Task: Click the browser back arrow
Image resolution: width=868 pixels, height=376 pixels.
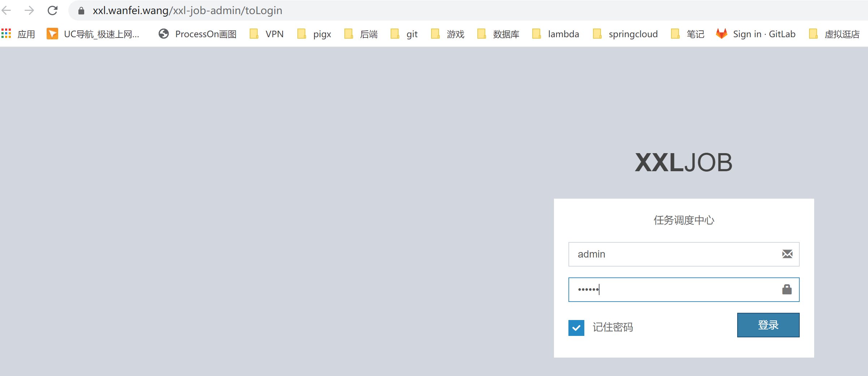Action: 7,10
